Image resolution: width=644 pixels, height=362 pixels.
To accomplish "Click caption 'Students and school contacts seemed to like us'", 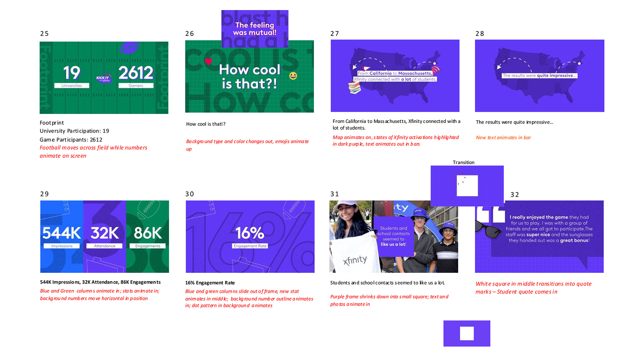I will coord(387,283).
